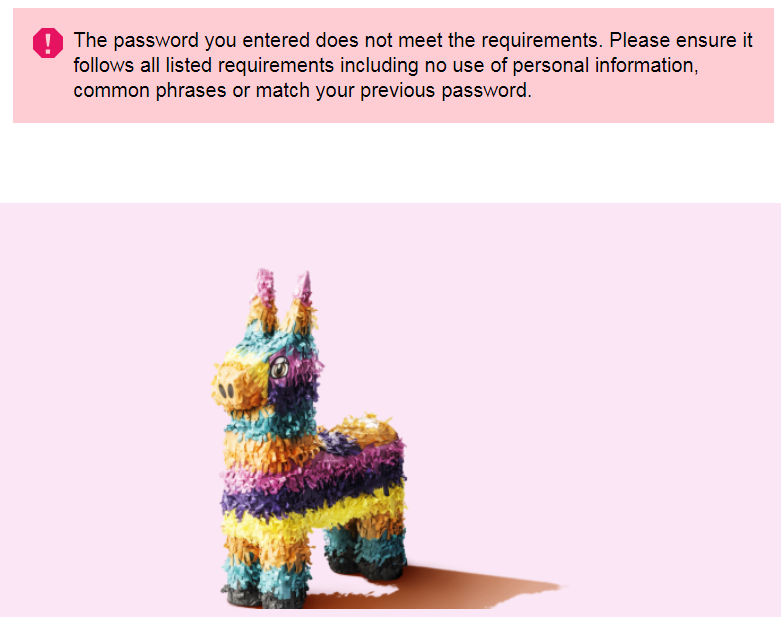Click the red exclamation error icon
The width and height of the screenshot is (781, 617).
click(x=48, y=43)
